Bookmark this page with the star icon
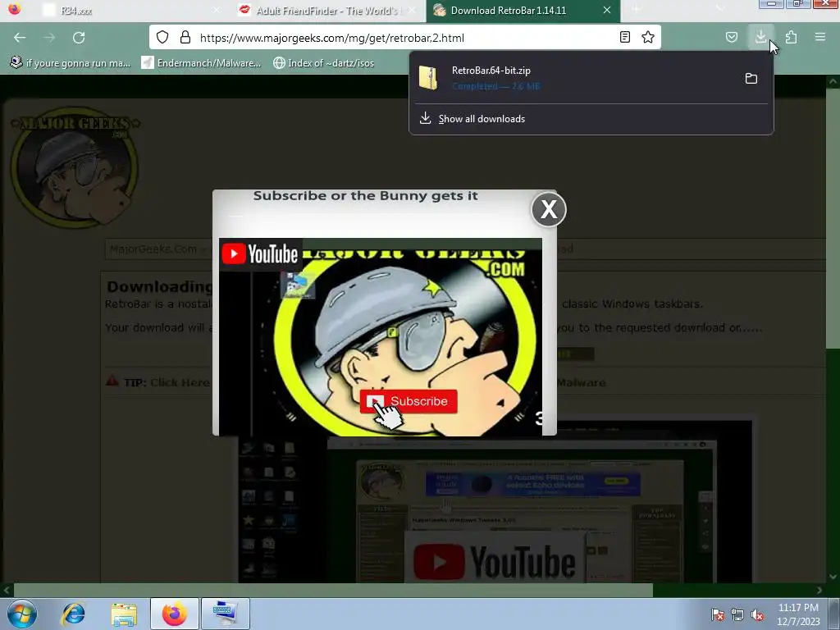Screen dimensions: 840x630 point(648,38)
